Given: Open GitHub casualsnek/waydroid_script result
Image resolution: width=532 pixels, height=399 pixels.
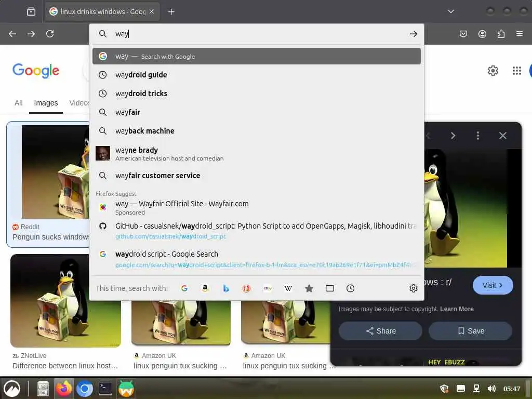Looking at the screenshot, I should pos(257,231).
